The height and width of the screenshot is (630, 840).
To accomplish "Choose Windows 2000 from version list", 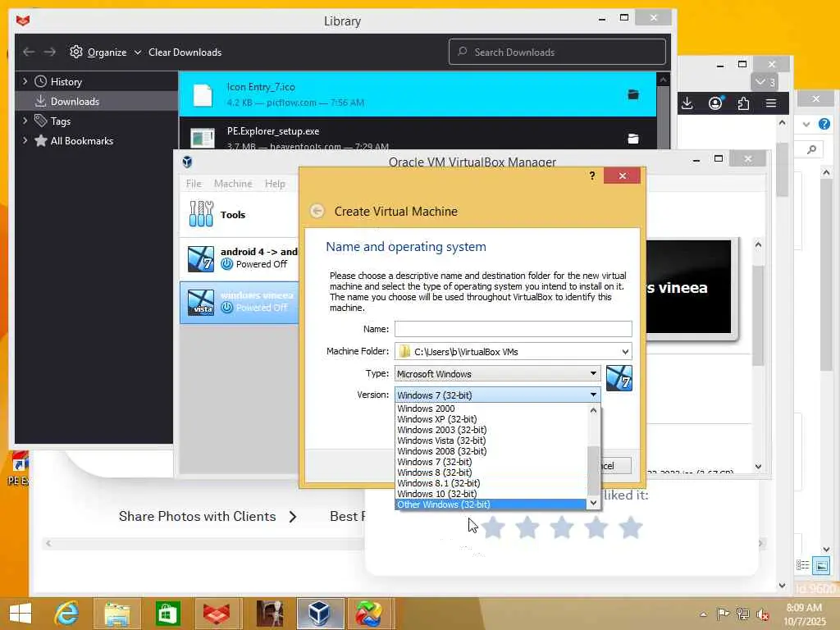I will click(x=491, y=409).
